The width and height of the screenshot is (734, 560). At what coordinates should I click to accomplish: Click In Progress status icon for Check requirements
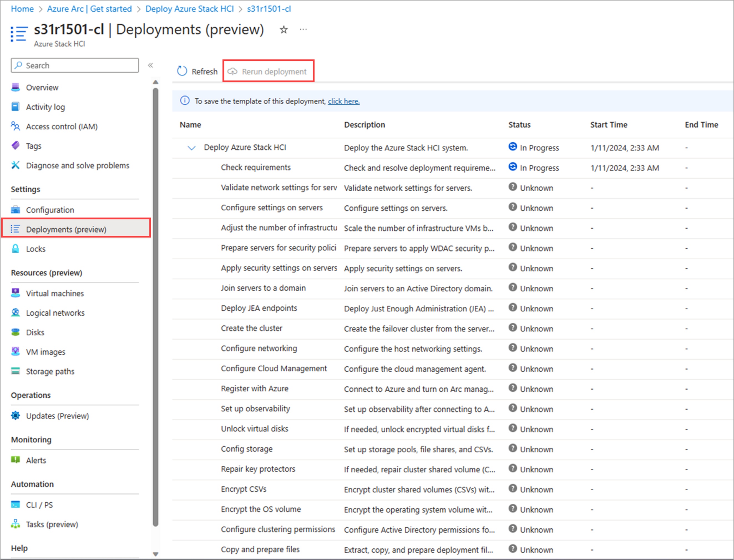coord(513,167)
